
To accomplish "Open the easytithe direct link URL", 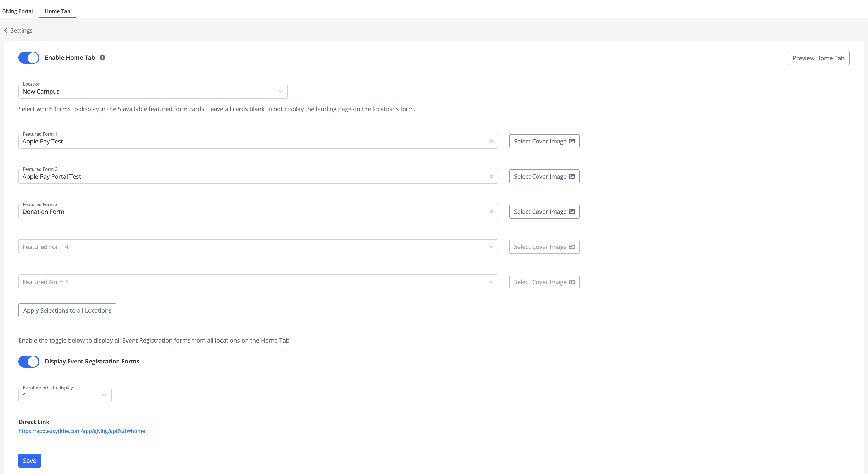I will (x=81, y=431).
